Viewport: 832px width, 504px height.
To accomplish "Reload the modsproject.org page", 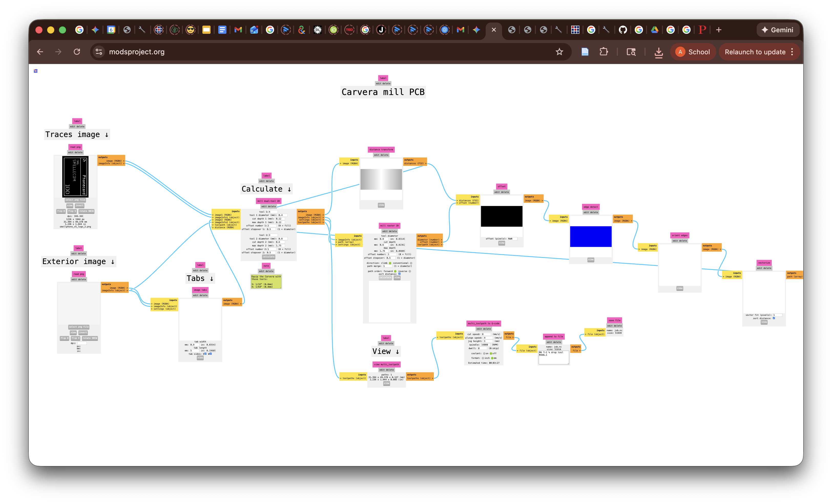I will (77, 52).
